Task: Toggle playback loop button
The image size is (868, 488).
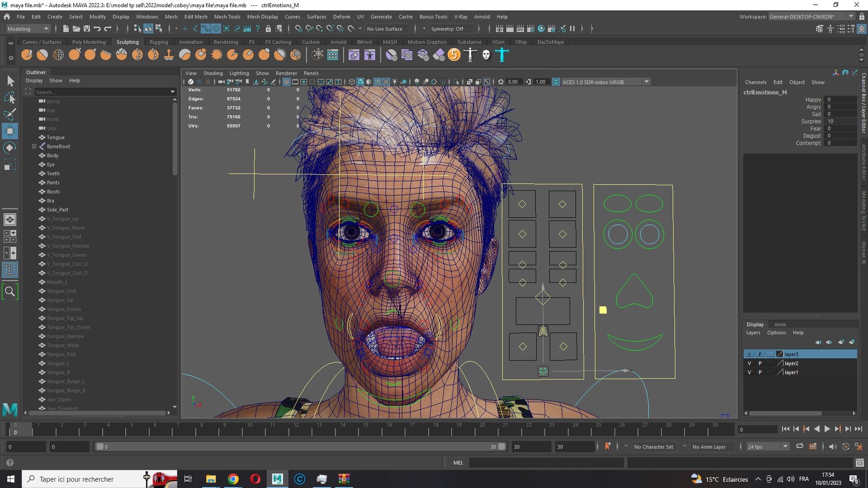Action: tap(800, 447)
